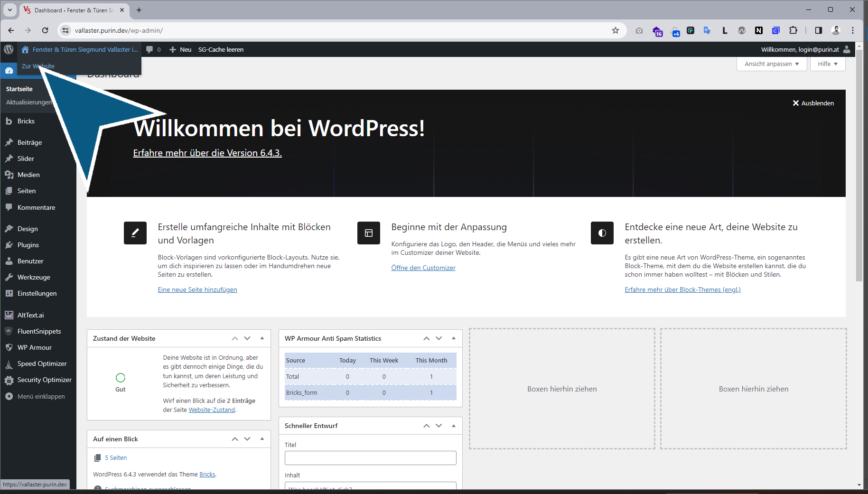Click the WordPress logo in admin bar
Screen dimensions: 868x494
(x=9, y=49)
